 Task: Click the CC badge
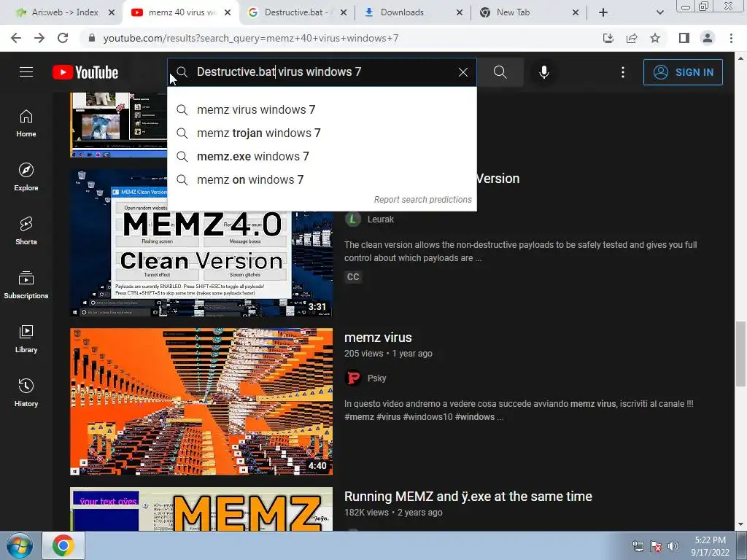[x=353, y=276]
